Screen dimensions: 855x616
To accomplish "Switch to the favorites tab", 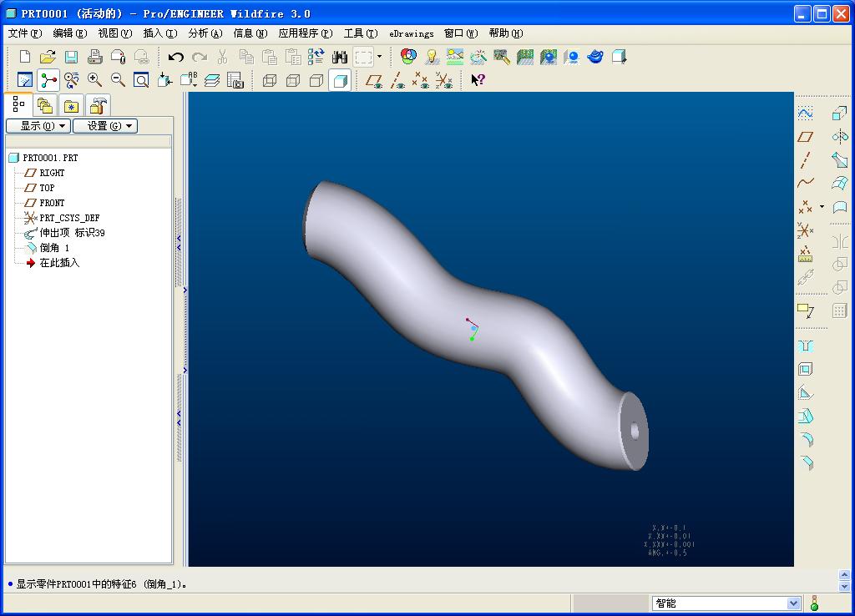I will tap(72, 105).
